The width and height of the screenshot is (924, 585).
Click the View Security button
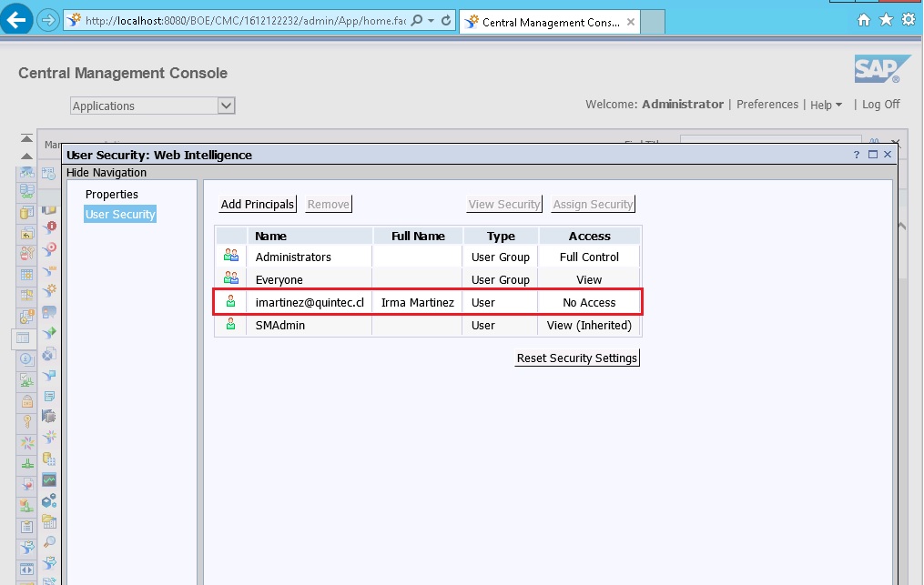coord(503,204)
